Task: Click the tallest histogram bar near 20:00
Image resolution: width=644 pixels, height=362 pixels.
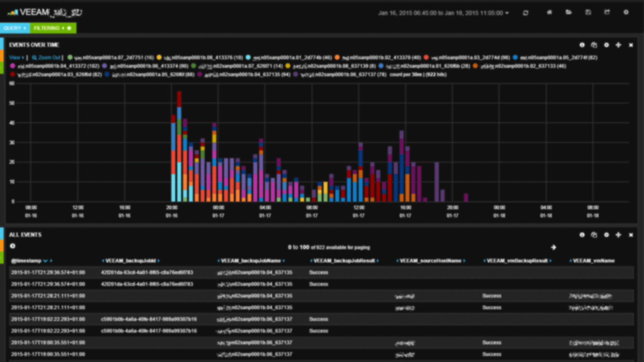Action: [x=179, y=146]
